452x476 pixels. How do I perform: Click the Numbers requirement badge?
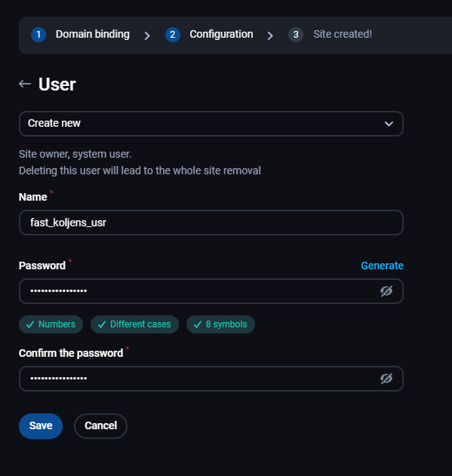pos(51,324)
